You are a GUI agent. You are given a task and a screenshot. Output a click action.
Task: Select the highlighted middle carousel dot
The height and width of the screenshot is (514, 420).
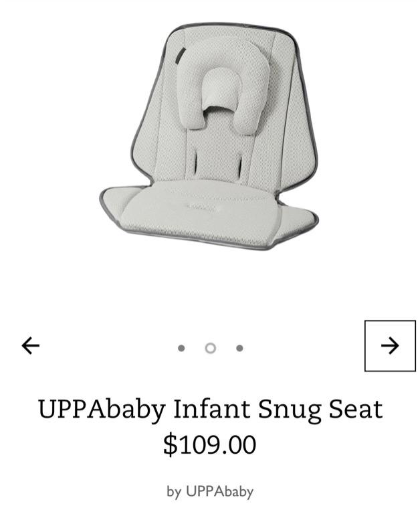point(210,348)
